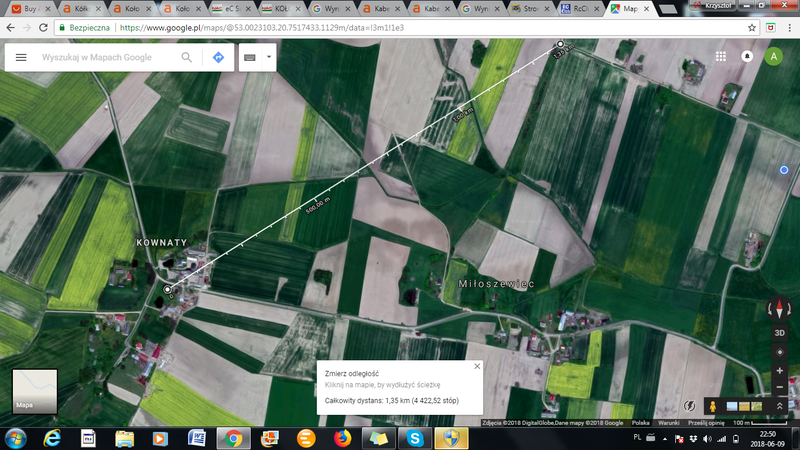Switch to the Buy tab
Viewport: 800px width, 450px height.
(x=31, y=9)
